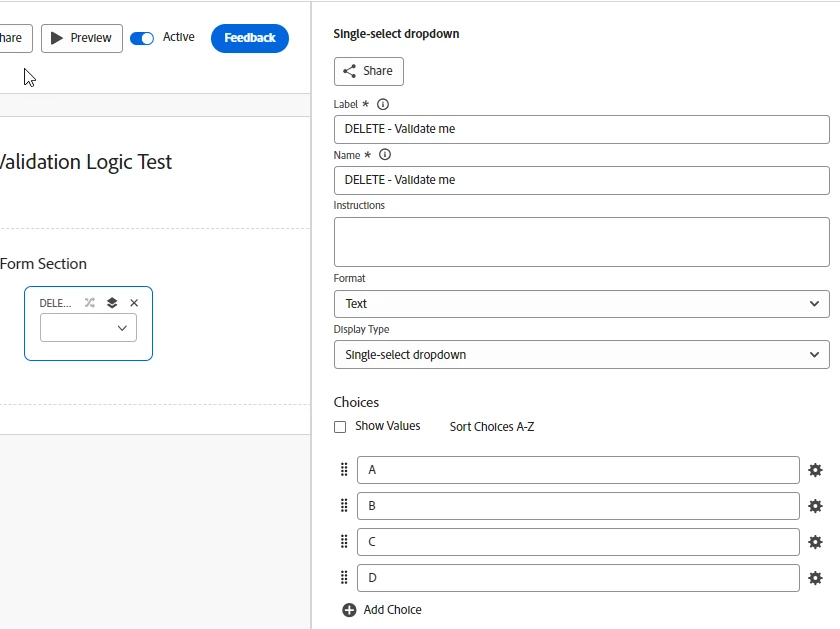Viewport: 840px width, 629px height.
Task: Click the info icon beside Label
Action: click(x=383, y=104)
